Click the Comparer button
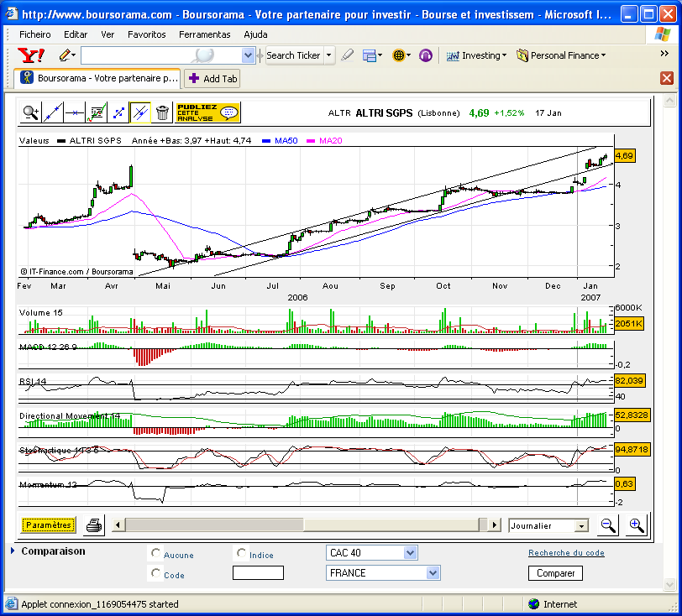Screen dimensions: 682x616 click(555, 573)
